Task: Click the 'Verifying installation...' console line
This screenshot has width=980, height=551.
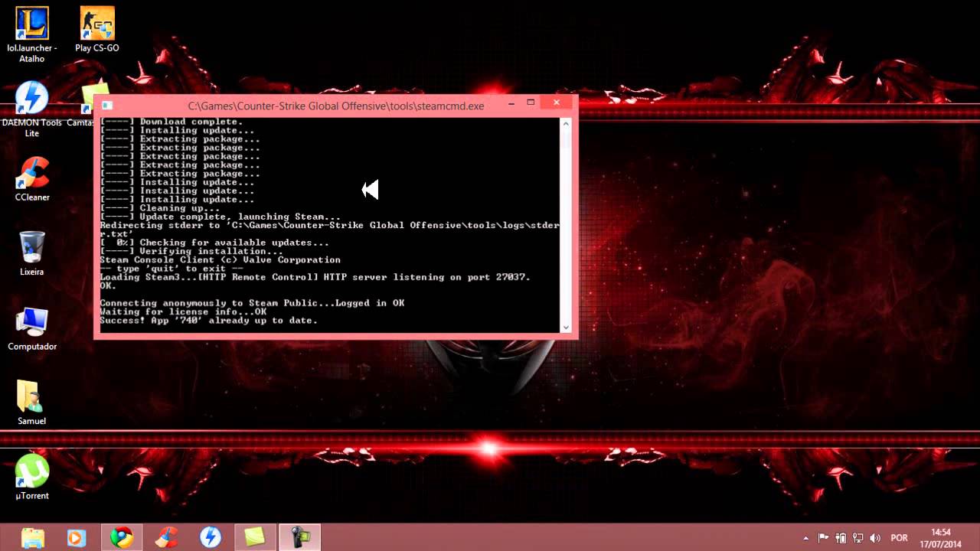Action: click(191, 251)
